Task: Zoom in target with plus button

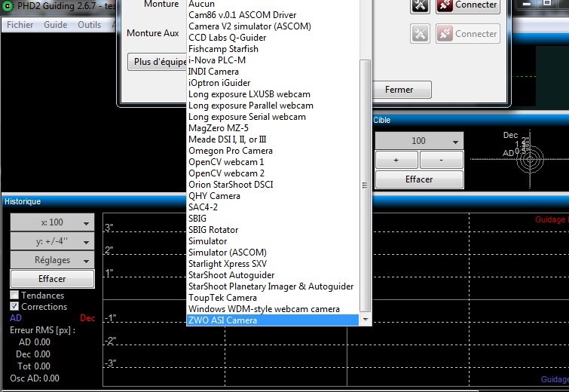Action: 396,160
